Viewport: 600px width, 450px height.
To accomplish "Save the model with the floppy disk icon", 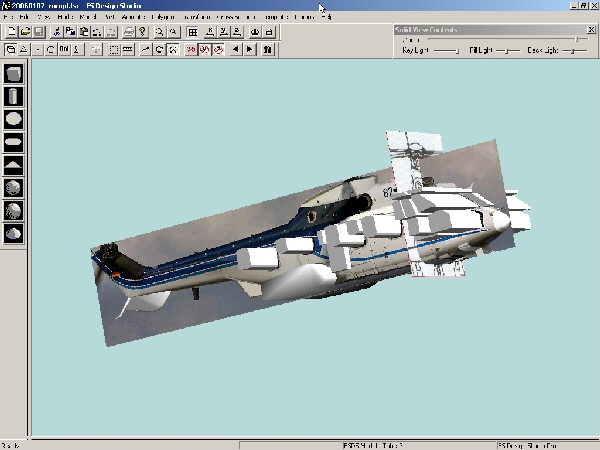I will [38, 32].
